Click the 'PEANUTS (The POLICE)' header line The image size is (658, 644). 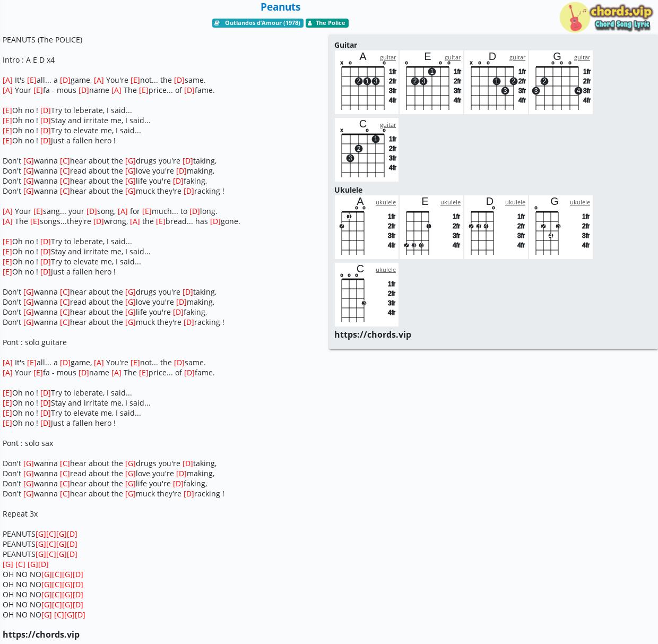pyautogui.click(x=42, y=40)
